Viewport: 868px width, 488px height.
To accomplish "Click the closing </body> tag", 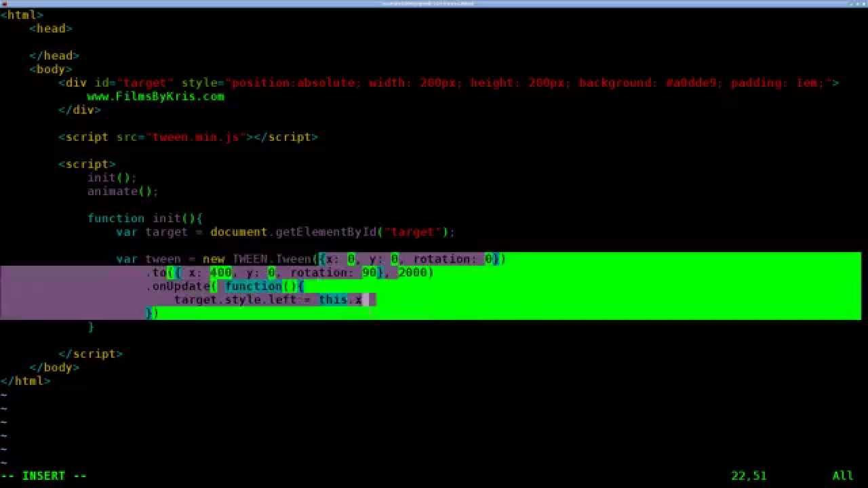I will [54, 367].
